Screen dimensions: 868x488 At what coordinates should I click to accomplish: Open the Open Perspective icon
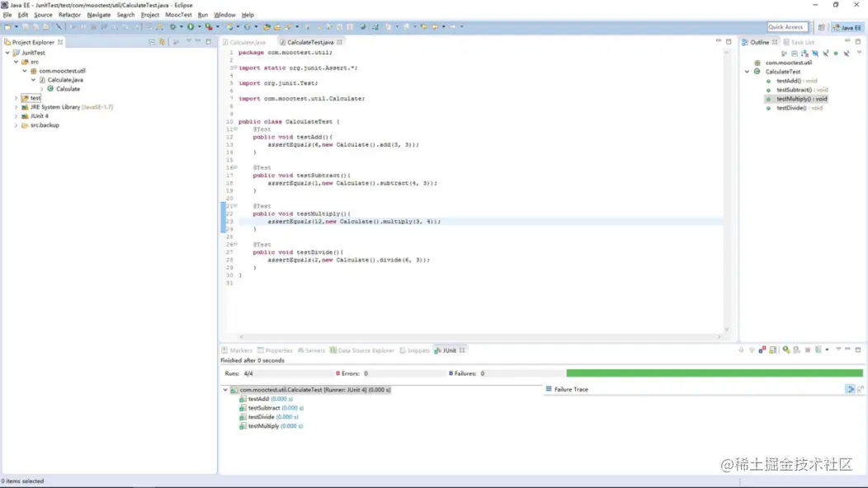click(822, 27)
